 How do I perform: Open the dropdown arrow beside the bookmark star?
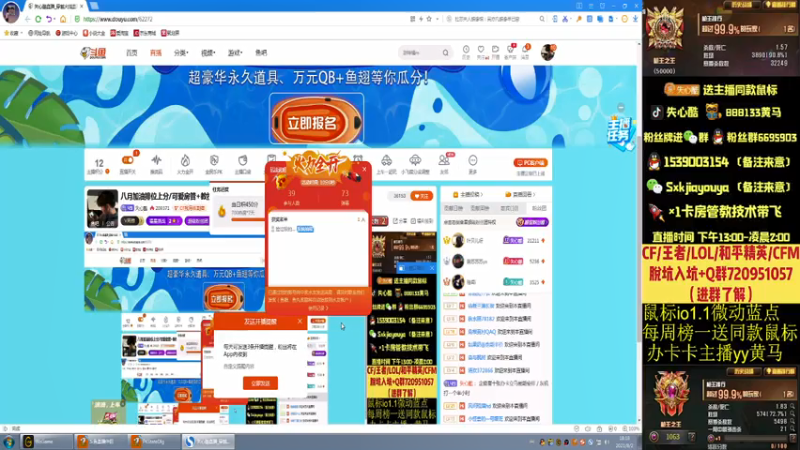point(437,19)
